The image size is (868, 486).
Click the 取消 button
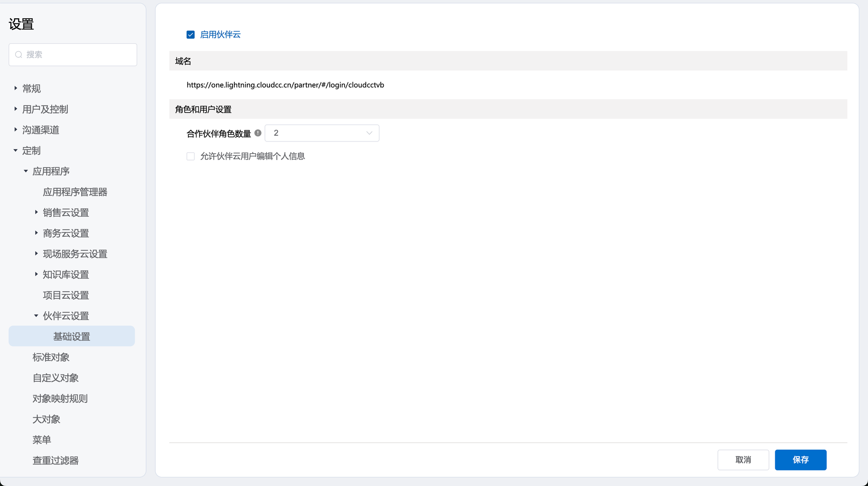(743, 460)
